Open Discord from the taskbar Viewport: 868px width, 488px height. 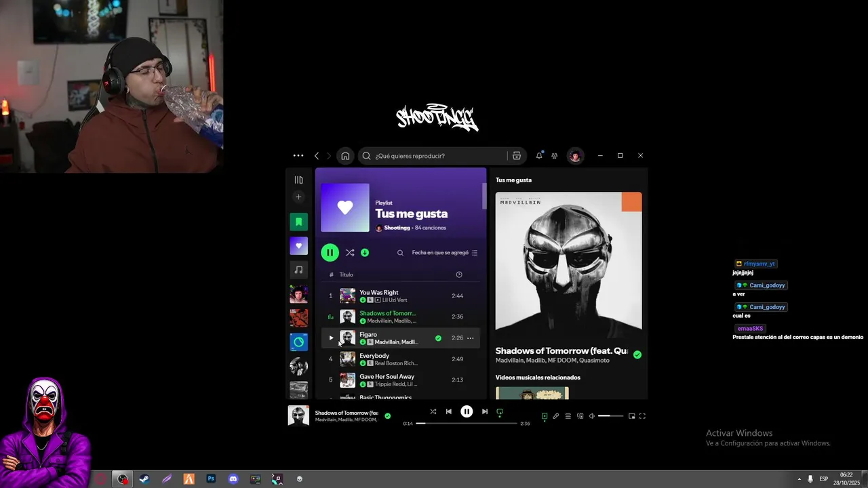233,479
